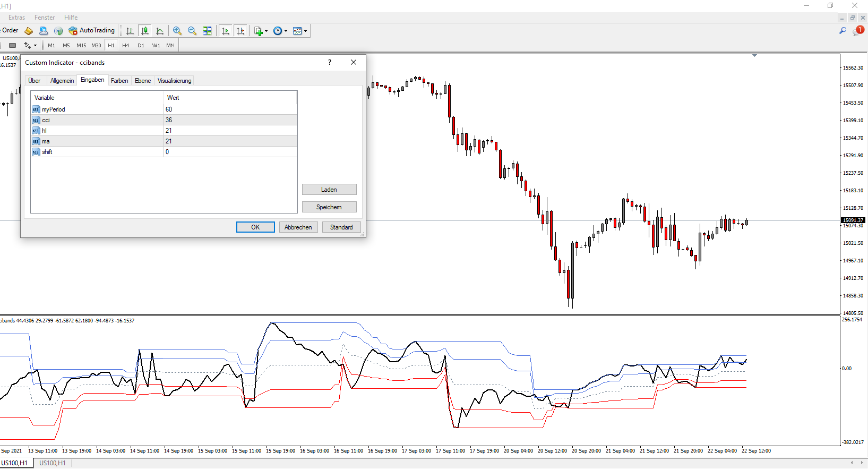Edit the myPeriod value field
868x469 pixels.
[230, 109]
